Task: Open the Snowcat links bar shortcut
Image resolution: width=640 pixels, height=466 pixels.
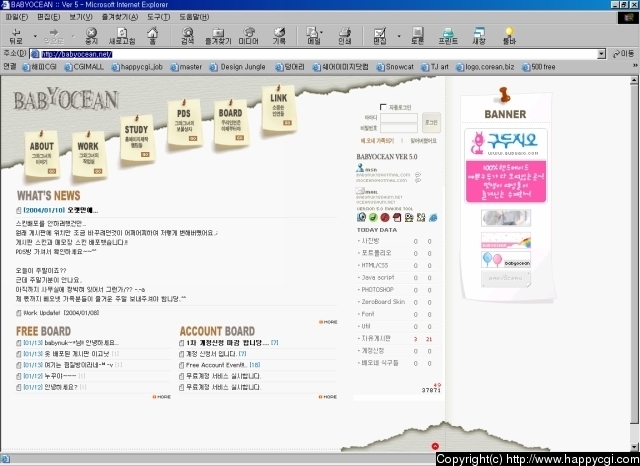Action: 395,67
